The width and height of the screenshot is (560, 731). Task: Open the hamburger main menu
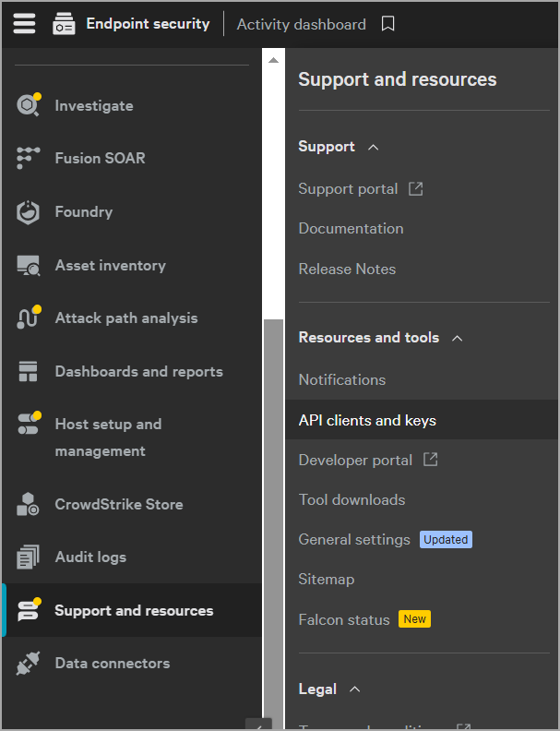(x=24, y=24)
